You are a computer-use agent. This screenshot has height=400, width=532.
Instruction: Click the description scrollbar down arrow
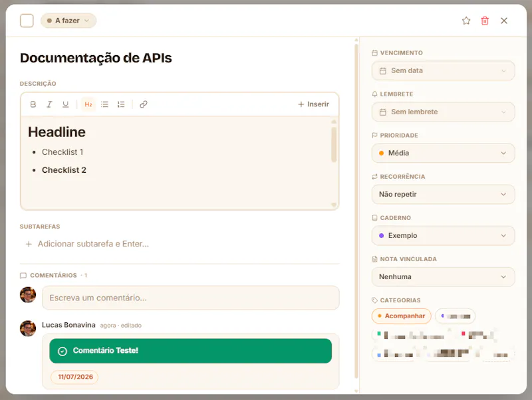(334, 205)
